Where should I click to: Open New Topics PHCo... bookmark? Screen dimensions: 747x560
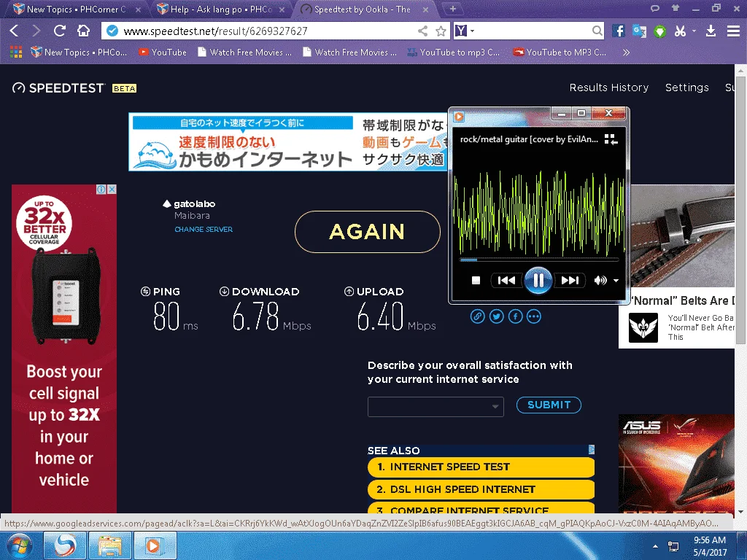79,52
